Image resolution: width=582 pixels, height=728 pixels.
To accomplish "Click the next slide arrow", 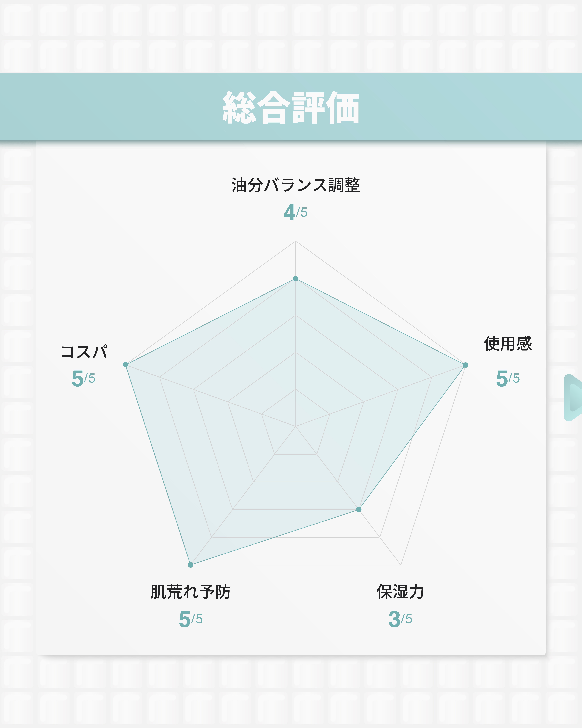I will [574, 397].
